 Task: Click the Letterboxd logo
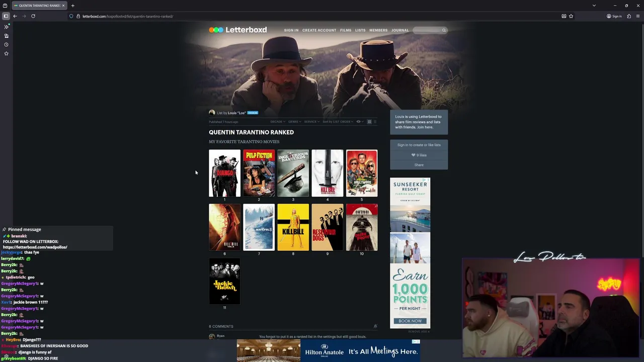pyautogui.click(x=238, y=30)
